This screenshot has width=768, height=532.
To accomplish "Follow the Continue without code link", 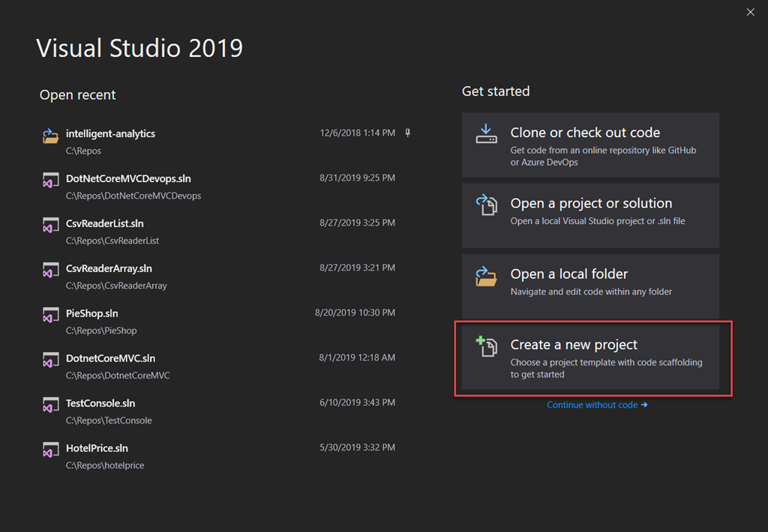I will (x=597, y=405).
